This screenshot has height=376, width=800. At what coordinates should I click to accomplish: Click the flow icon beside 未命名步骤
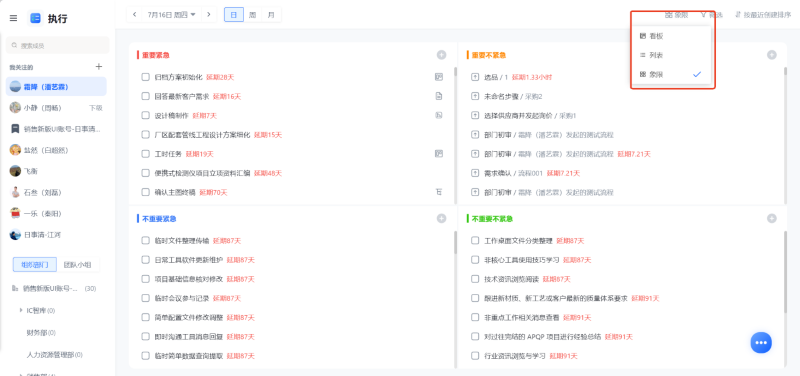tap(475, 96)
